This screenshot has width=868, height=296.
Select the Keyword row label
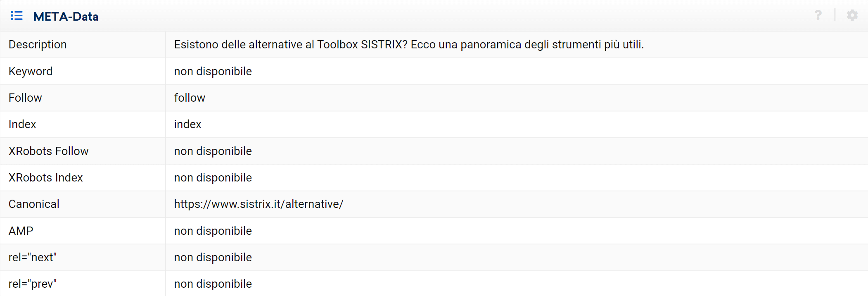31,72
